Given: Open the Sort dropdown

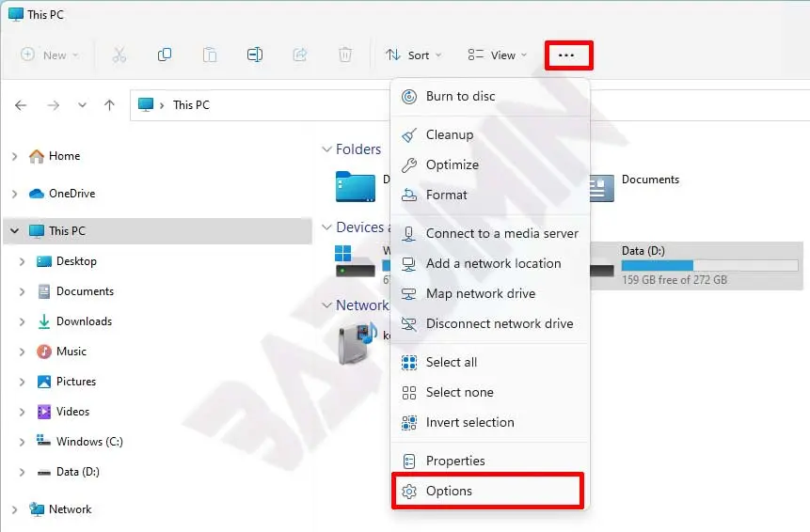Looking at the screenshot, I should pyautogui.click(x=413, y=55).
